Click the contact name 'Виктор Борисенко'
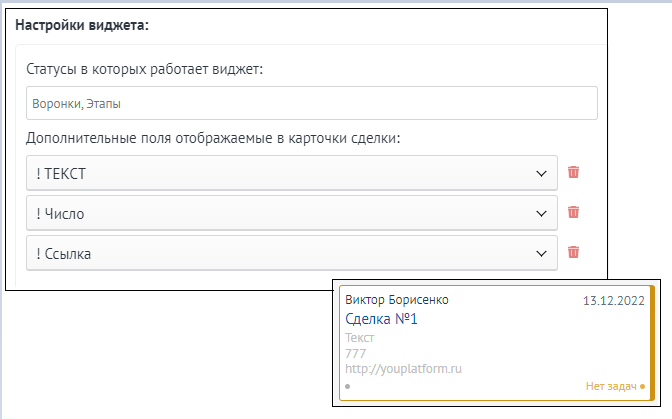 click(396, 300)
